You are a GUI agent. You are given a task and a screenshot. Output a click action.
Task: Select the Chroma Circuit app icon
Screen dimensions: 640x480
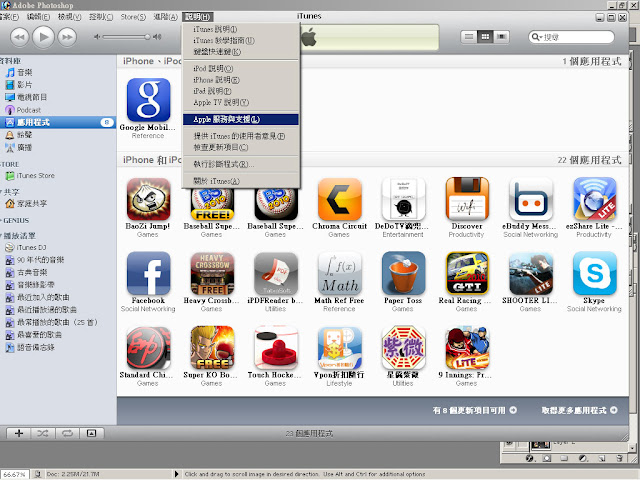pyautogui.click(x=340, y=199)
